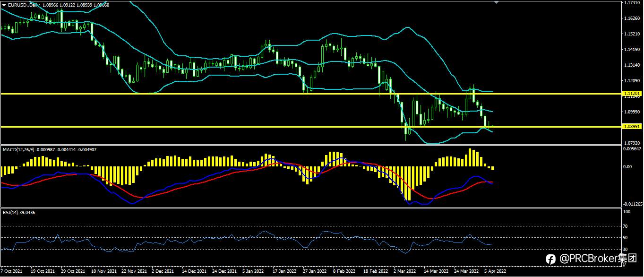Click the 1.12090 price scale value
The width and height of the screenshot is (644, 277).
(x=632, y=81)
